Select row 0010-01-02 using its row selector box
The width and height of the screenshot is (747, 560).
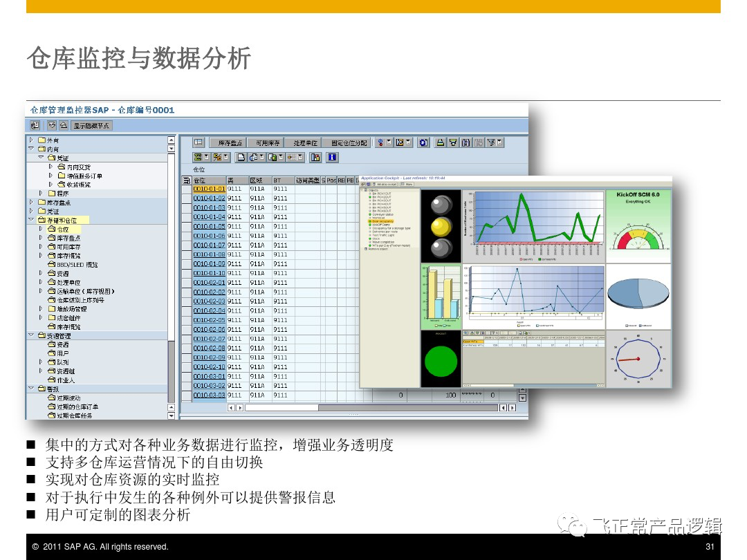pyautogui.click(x=186, y=198)
